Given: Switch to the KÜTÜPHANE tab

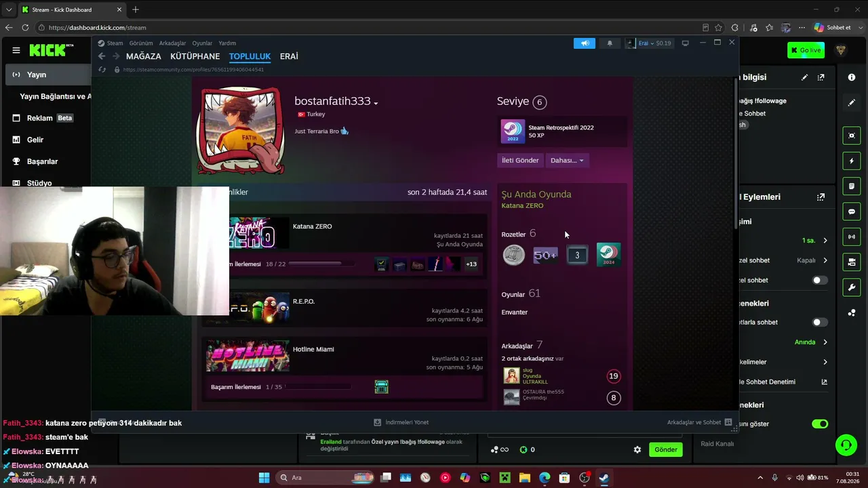Looking at the screenshot, I should coord(195,56).
